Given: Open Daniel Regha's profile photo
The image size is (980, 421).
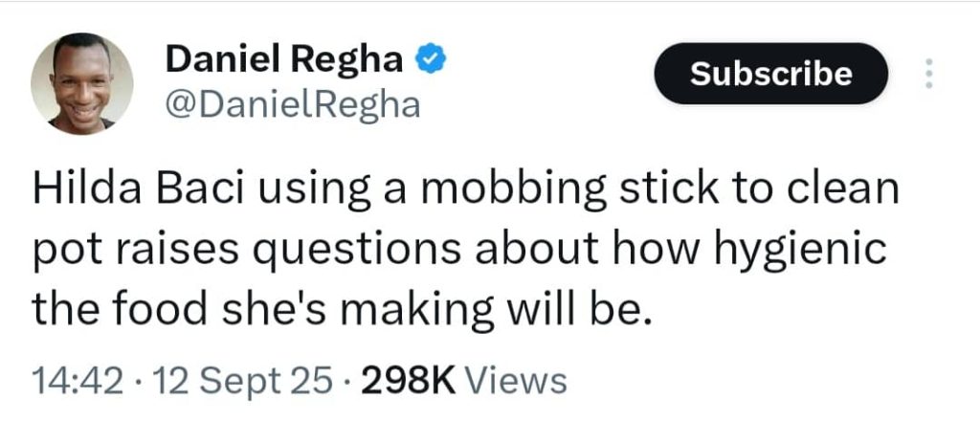Looking at the screenshot, I should (82, 82).
